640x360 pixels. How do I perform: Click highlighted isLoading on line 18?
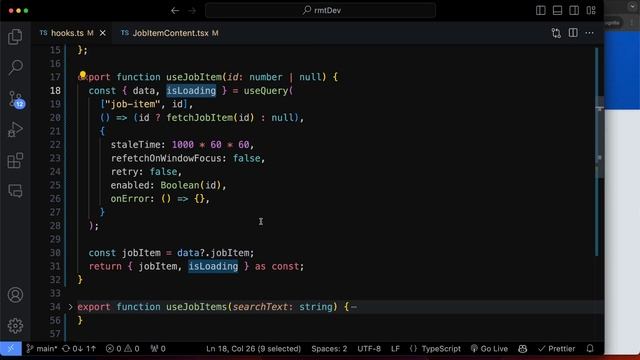click(x=191, y=91)
